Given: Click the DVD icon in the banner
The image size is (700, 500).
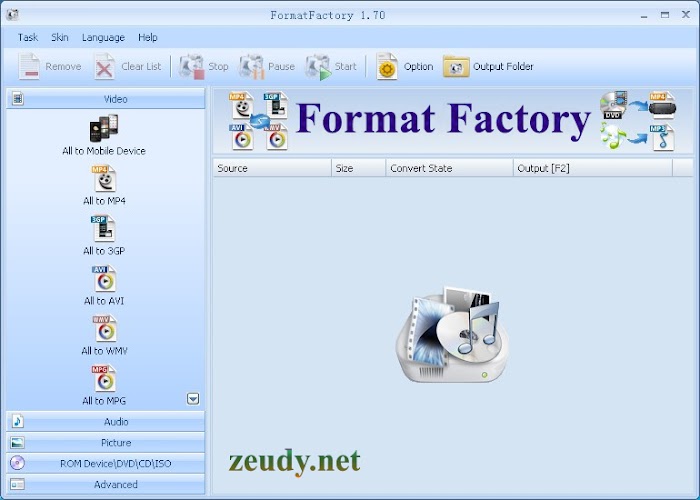Looking at the screenshot, I should click(x=614, y=105).
